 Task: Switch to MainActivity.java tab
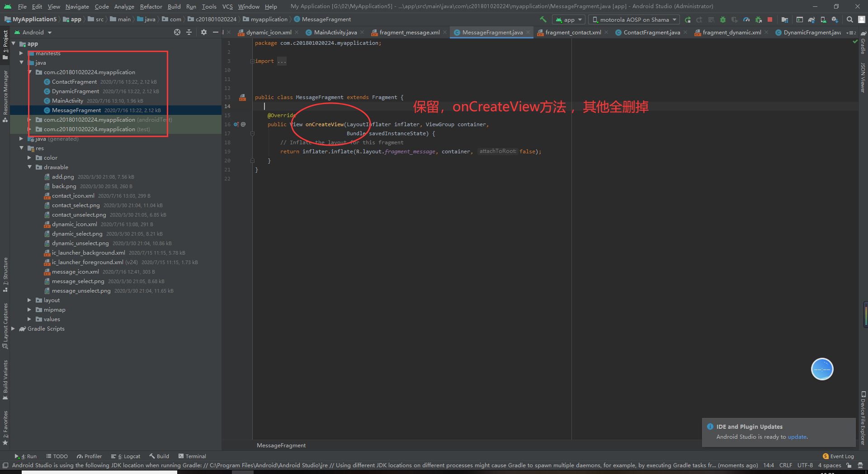(335, 33)
